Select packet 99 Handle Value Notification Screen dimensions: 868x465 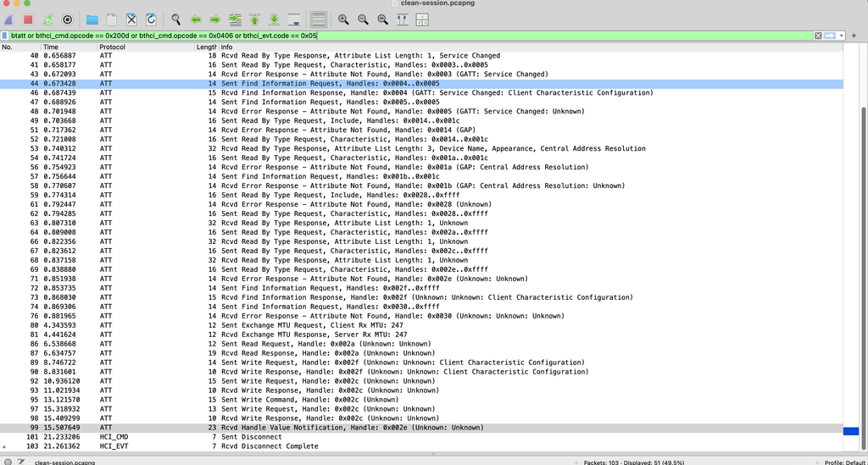click(421, 428)
